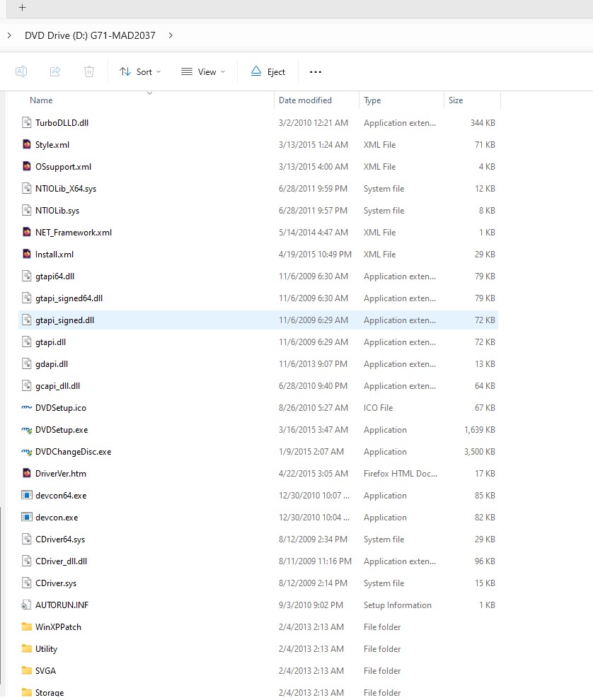Click the Rename icon in the toolbar
593x700 pixels.
tap(21, 71)
